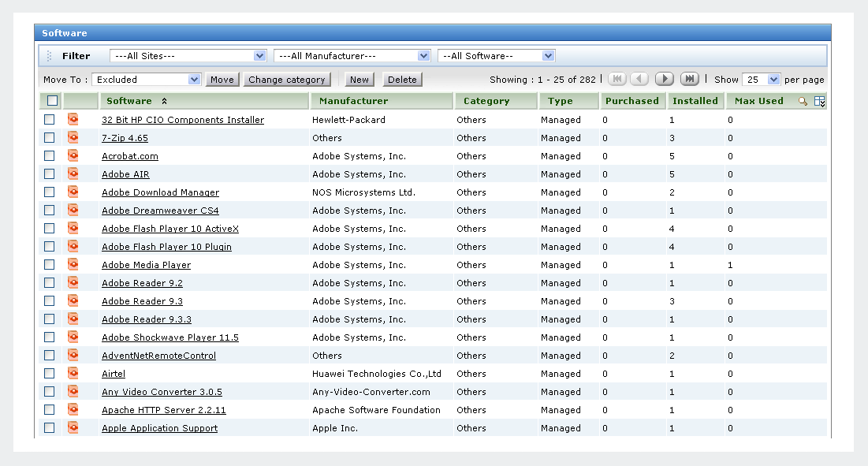Go to next page icon
The width and height of the screenshot is (868, 466).
tap(665, 79)
